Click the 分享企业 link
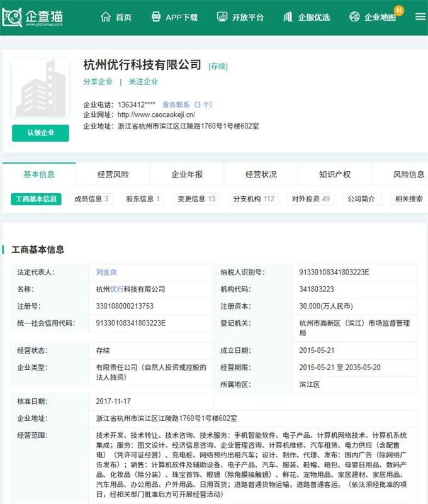Viewport: 428px width, 504px height. (98, 82)
